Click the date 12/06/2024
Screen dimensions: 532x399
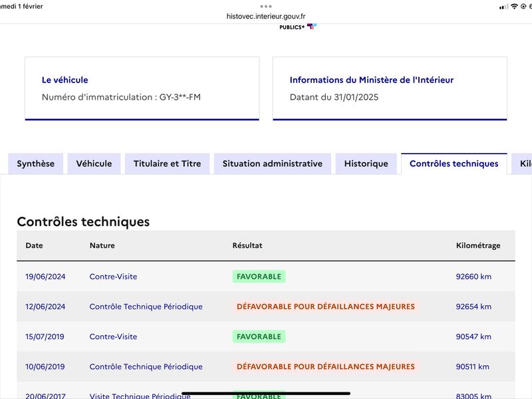pyautogui.click(x=45, y=307)
